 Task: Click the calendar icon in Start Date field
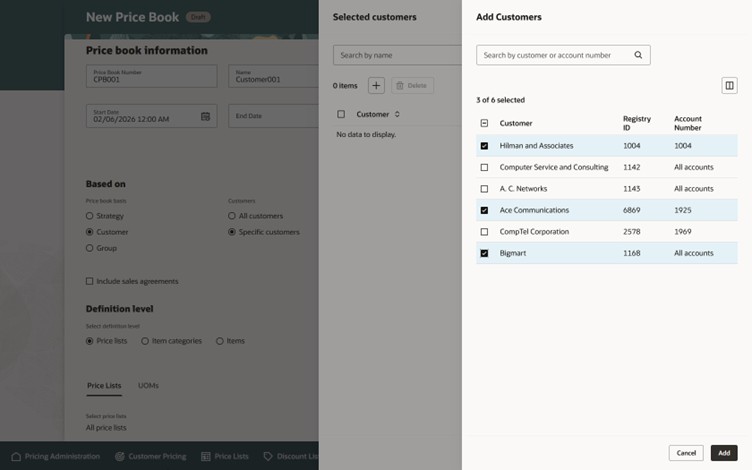click(x=205, y=116)
